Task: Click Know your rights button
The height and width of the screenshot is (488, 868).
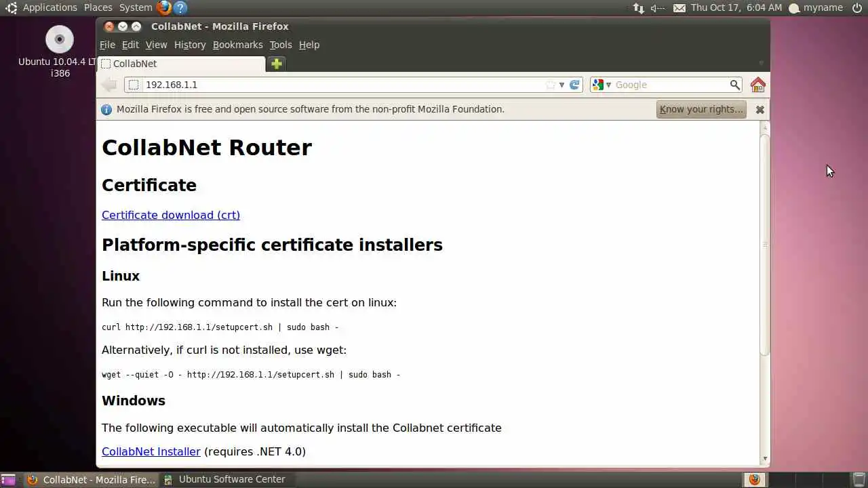Action: click(x=701, y=109)
